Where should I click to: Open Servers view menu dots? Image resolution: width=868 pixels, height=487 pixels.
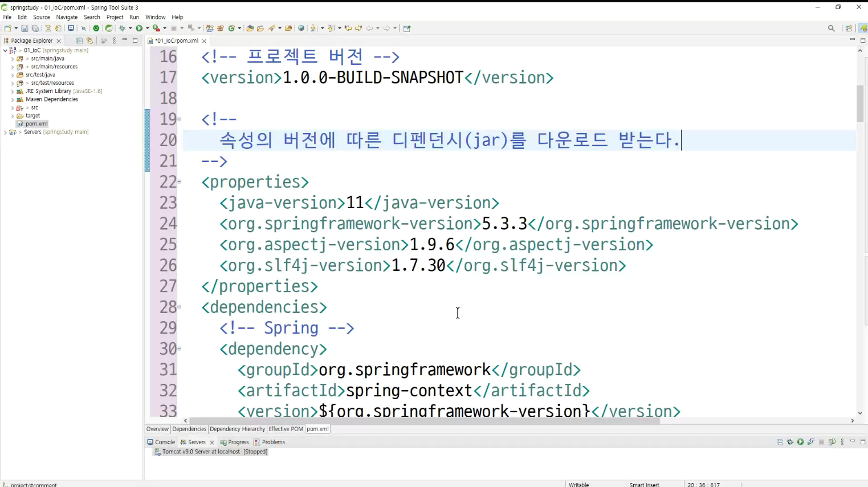pyautogui.click(x=842, y=442)
